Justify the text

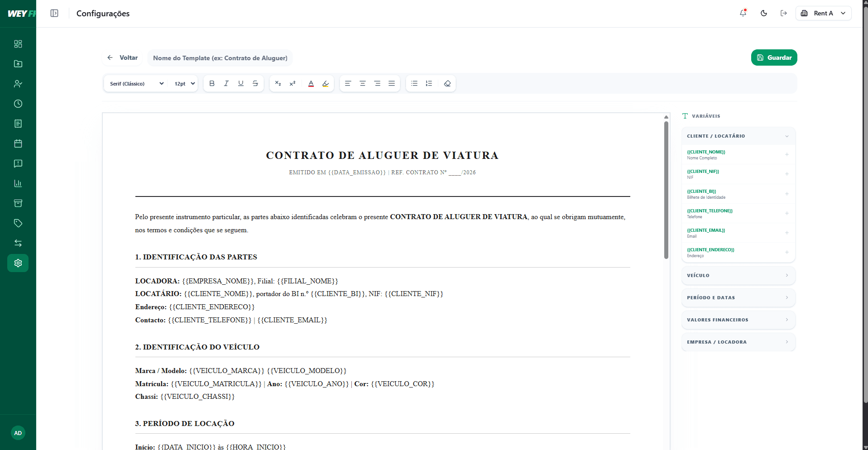click(392, 83)
